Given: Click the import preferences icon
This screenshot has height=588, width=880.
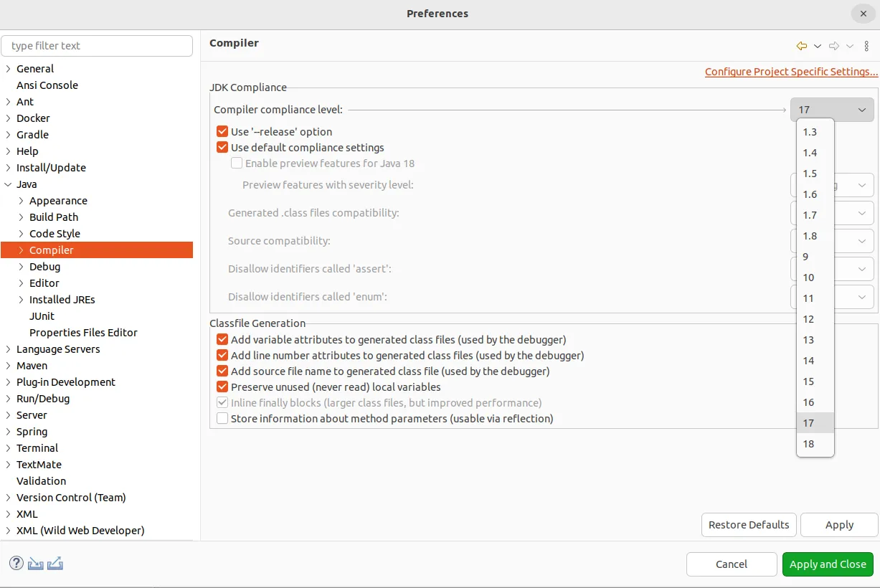Looking at the screenshot, I should 36,564.
